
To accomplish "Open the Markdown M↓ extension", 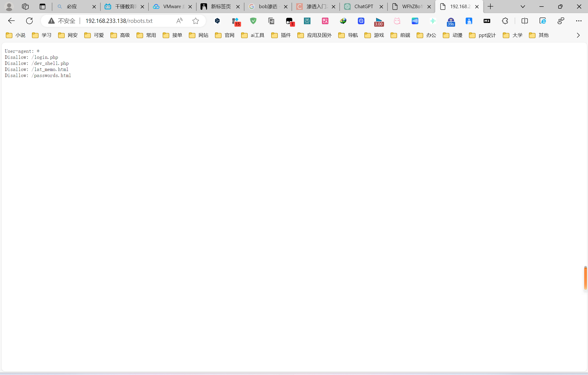I will pos(487,21).
